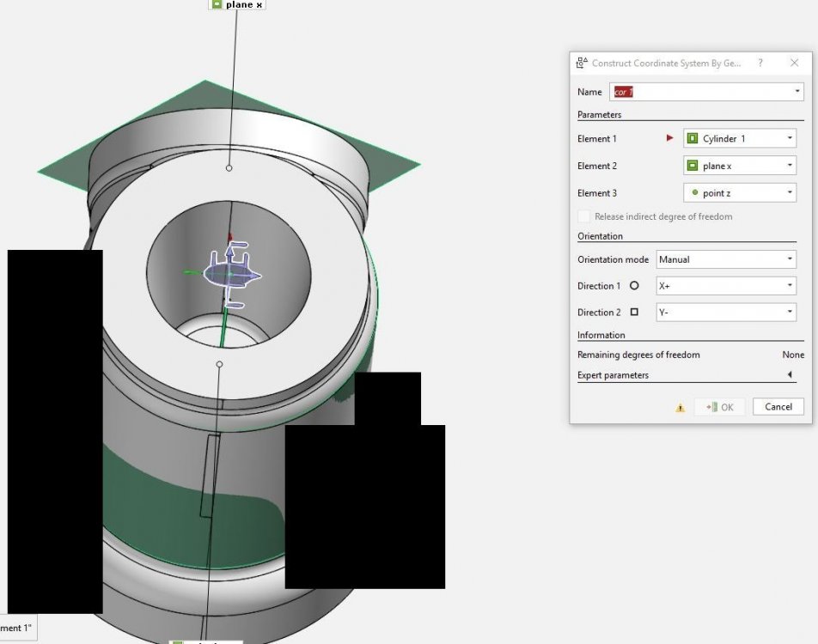Click the plane x label in viewport
Screen dimensions: 818x644
(238, 4)
